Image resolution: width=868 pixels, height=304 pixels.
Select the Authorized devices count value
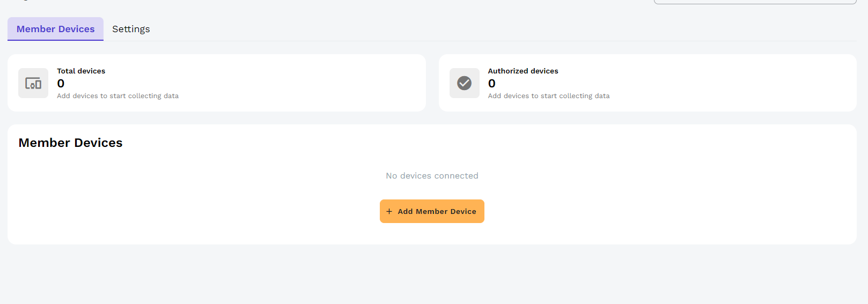(491, 84)
